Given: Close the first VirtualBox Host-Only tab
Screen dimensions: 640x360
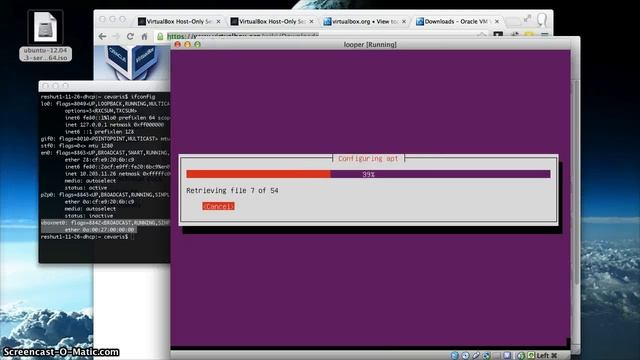Looking at the screenshot, I should (218, 21).
